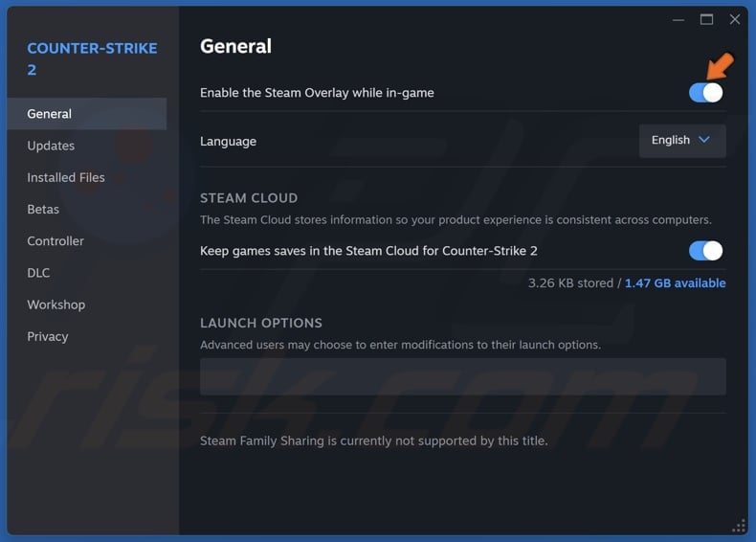Click the General page heading
Viewport: 756px width, 542px height.
click(x=235, y=46)
